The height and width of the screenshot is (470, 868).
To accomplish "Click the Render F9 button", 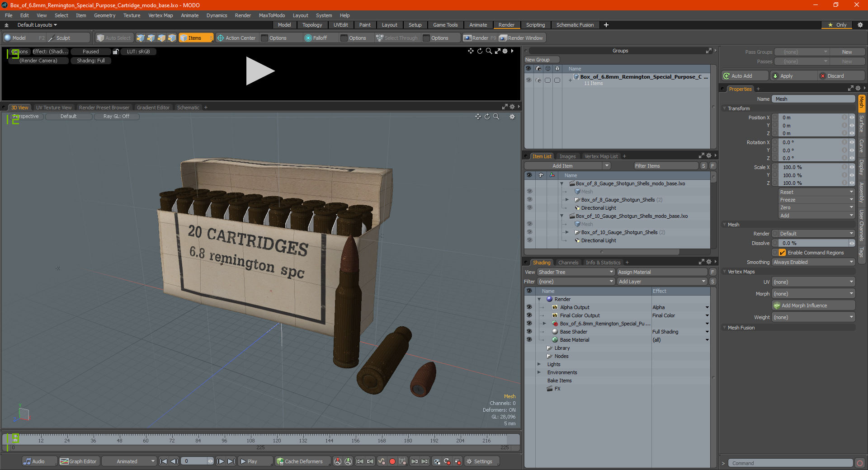I will pos(480,38).
